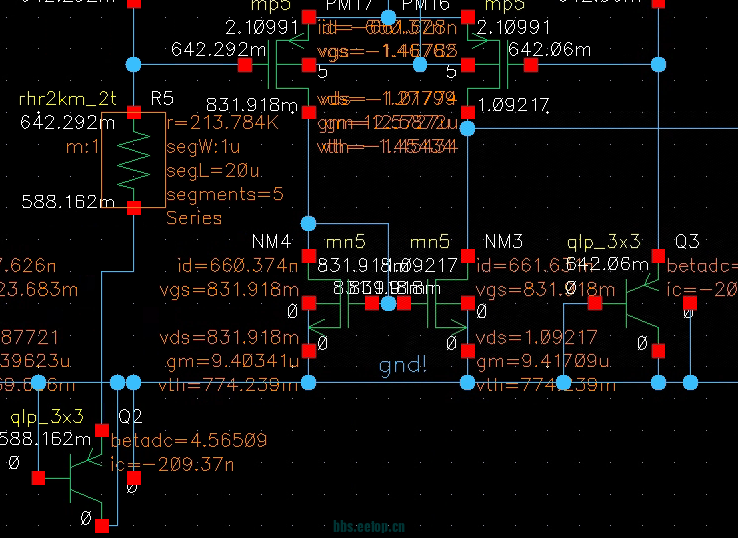Select the vds=831.918m annotation of NM4

229,337
